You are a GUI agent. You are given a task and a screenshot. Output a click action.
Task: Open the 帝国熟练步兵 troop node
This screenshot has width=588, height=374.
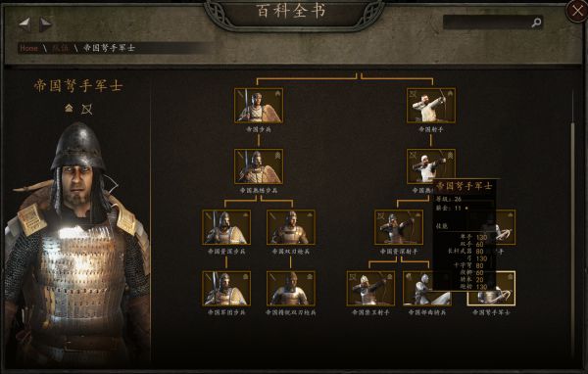(x=259, y=166)
